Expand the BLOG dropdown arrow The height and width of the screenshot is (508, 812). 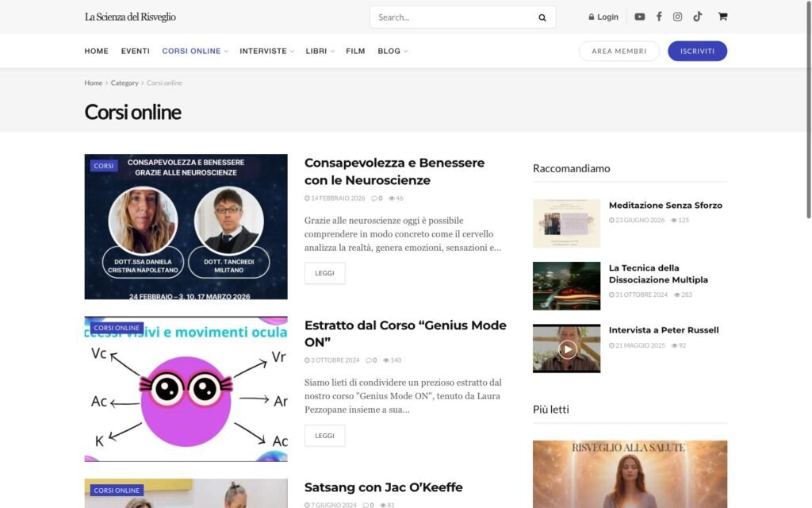405,52
